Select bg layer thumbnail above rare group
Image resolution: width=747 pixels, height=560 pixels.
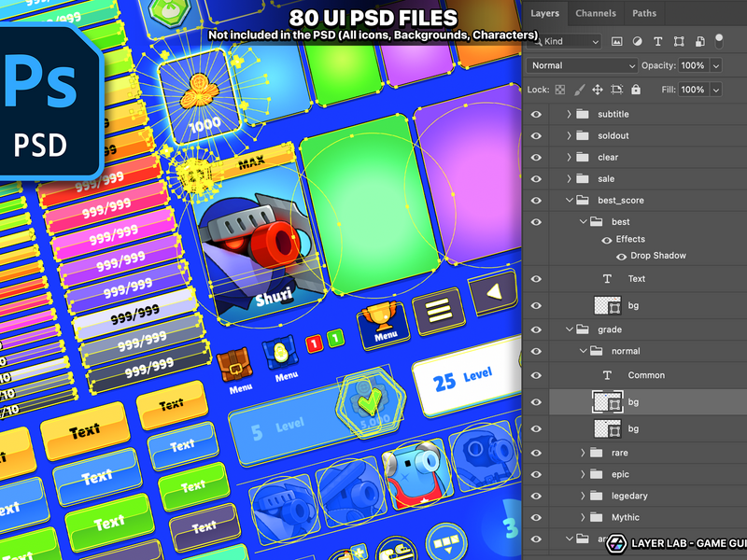[608, 428]
